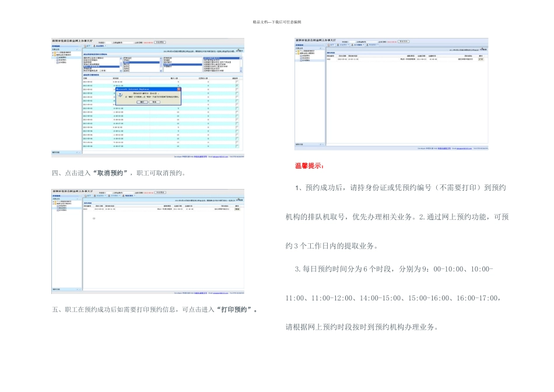The width and height of the screenshot is (554, 392).
Task: Open the footer website link in the top-left screenshot
Action: pyautogui.click(x=201, y=156)
